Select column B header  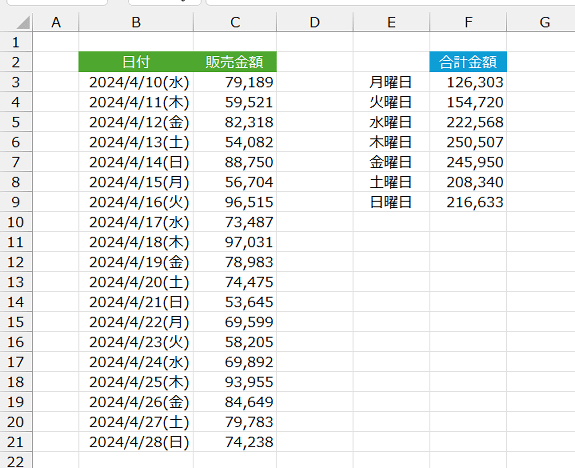(x=136, y=22)
